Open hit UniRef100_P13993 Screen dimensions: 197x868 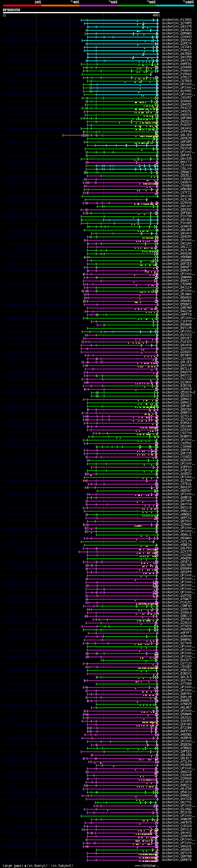[177, 20]
